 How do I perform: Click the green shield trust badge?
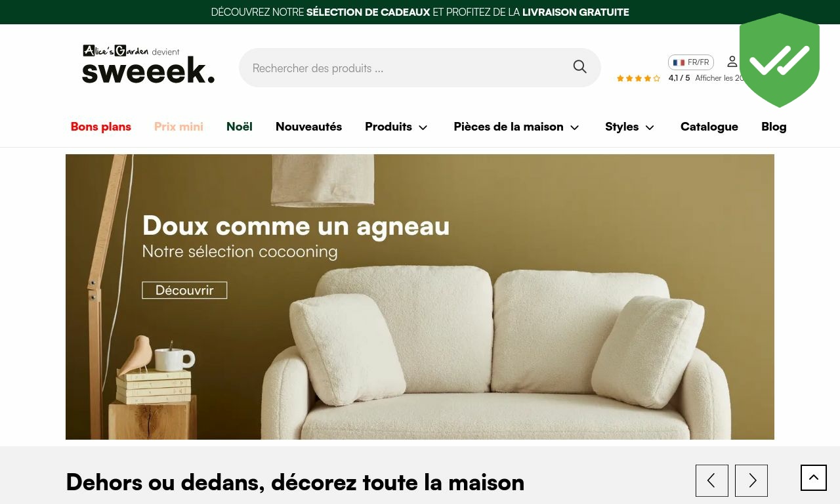pyautogui.click(x=780, y=60)
